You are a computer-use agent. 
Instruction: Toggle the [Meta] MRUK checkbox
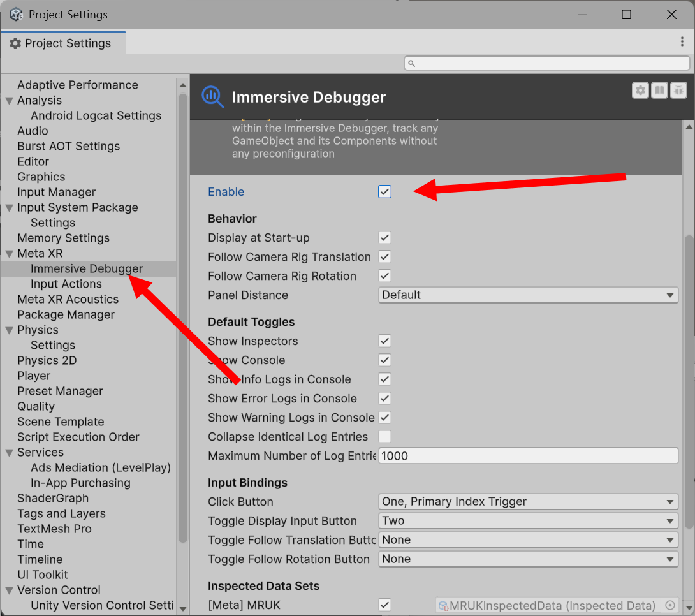point(384,605)
